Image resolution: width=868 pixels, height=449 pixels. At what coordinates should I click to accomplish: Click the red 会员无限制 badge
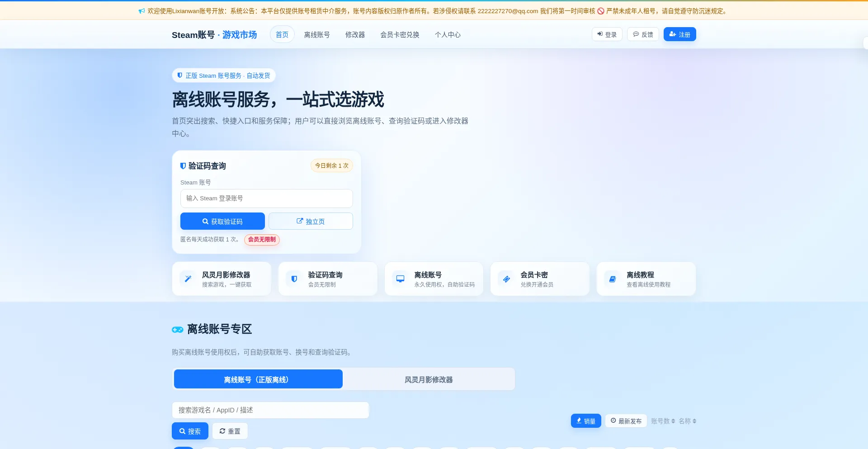coord(262,239)
